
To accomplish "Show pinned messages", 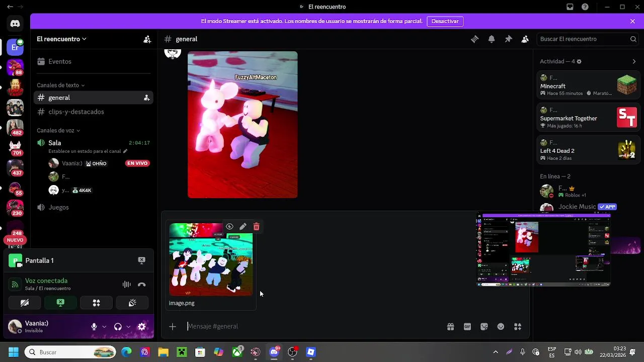I will [508, 39].
